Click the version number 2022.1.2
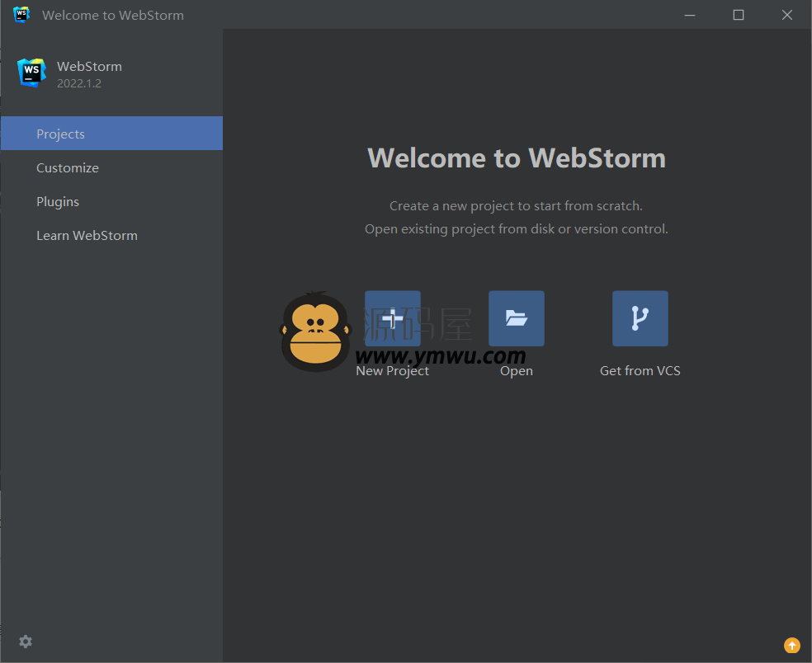Viewport: 812px width, 663px height. 79,83
